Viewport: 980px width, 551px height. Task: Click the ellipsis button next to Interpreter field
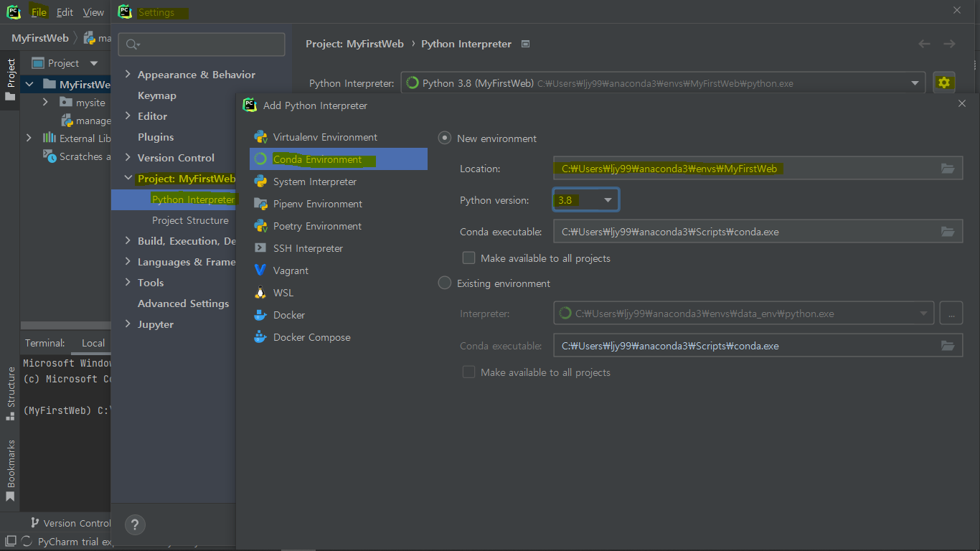tap(951, 313)
